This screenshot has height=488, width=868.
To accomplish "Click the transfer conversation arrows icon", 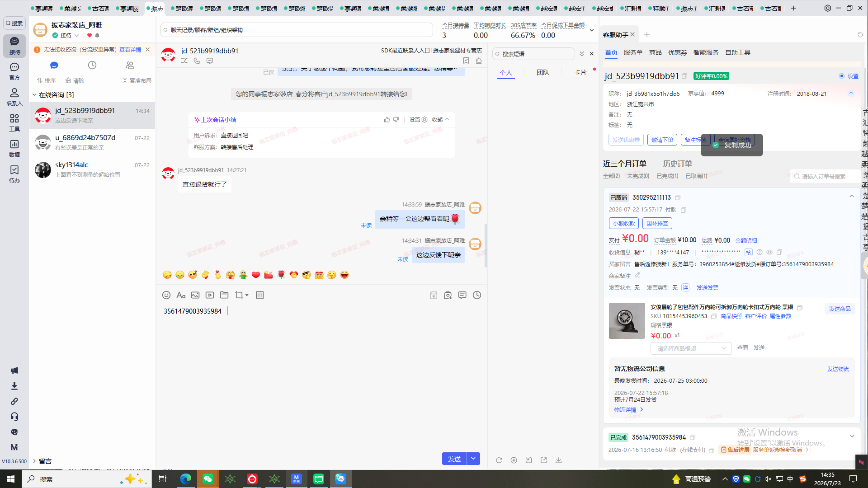I will click(x=184, y=61).
